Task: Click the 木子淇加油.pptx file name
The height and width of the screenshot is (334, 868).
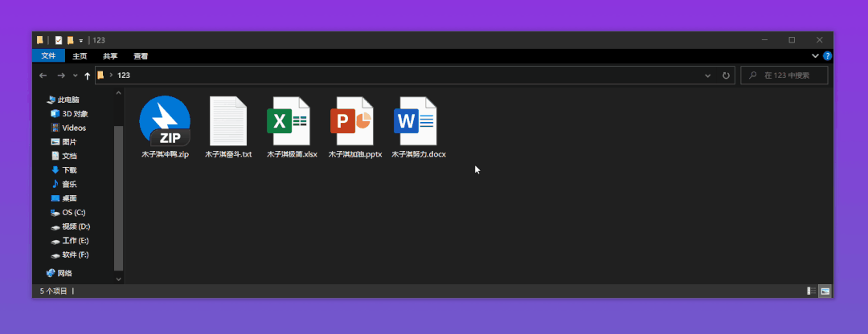Action: [x=355, y=154]
